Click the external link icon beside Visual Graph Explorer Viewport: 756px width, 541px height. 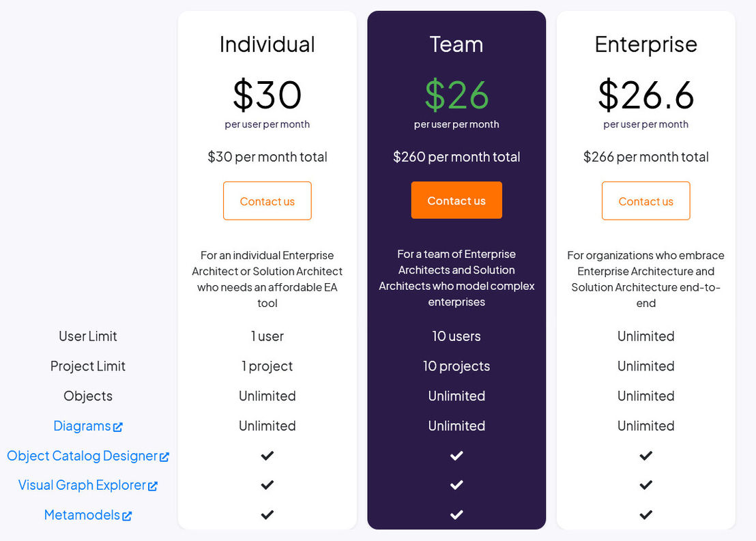point(153,486)
